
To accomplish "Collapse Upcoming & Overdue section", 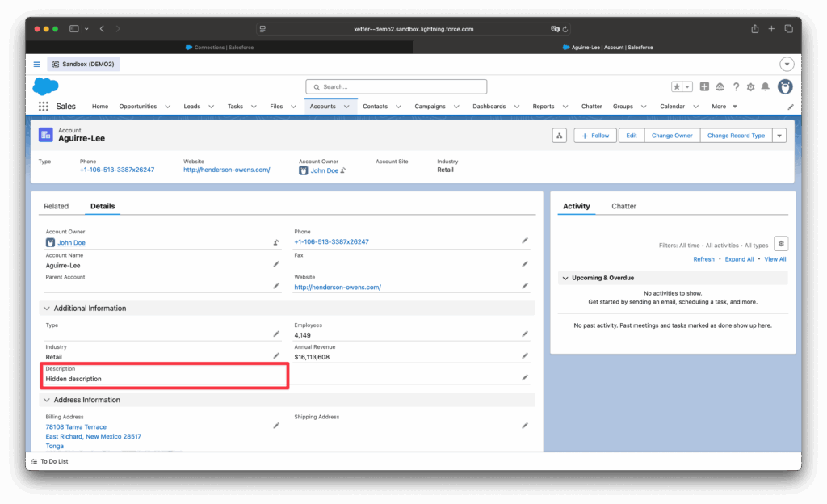I will coord(565,278).
